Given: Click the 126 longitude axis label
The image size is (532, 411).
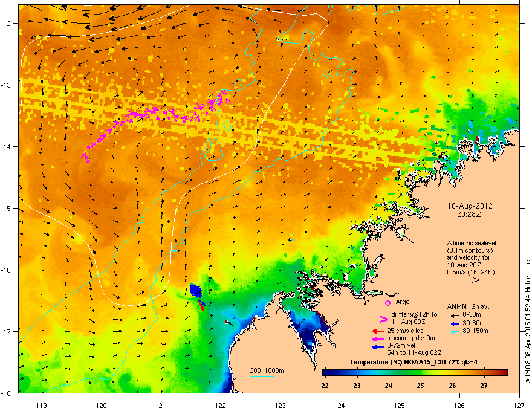Looking at the screenshot, I should [459, 406].
